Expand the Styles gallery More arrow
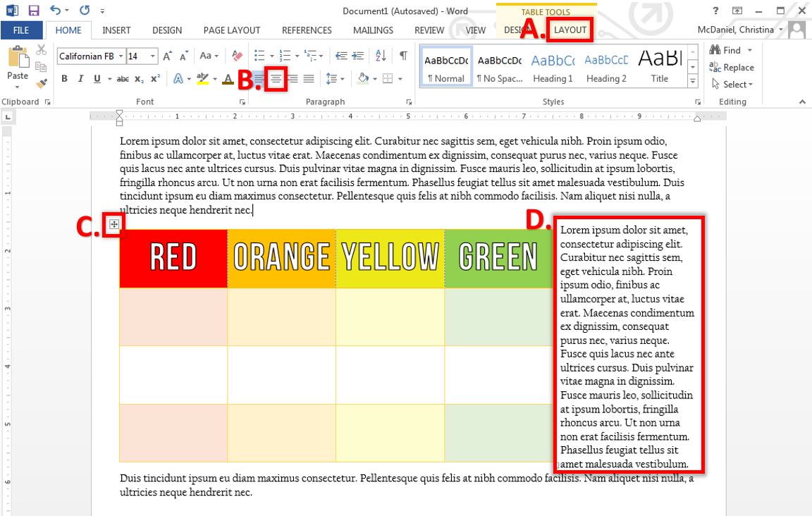The image size is (812, 516). pos(693,82)
